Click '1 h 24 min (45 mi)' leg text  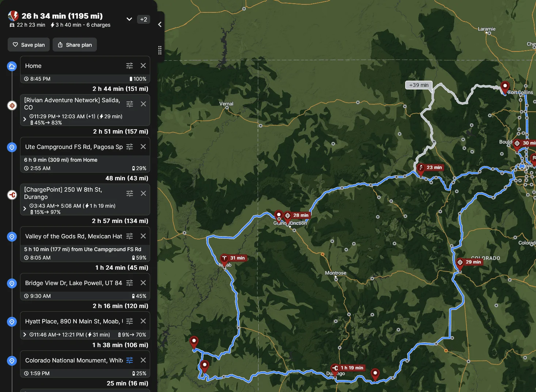pyautogui.click(x=122, y=268)
